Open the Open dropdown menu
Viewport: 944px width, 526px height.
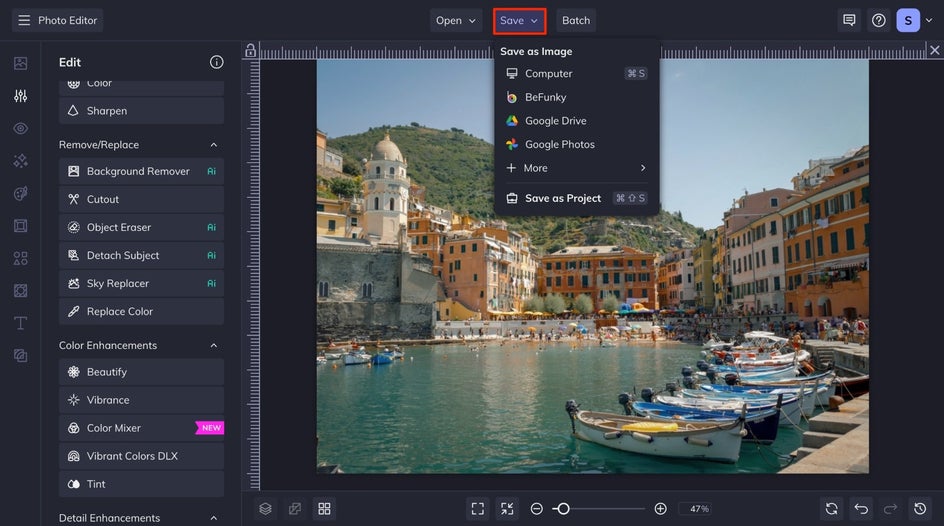456,20
